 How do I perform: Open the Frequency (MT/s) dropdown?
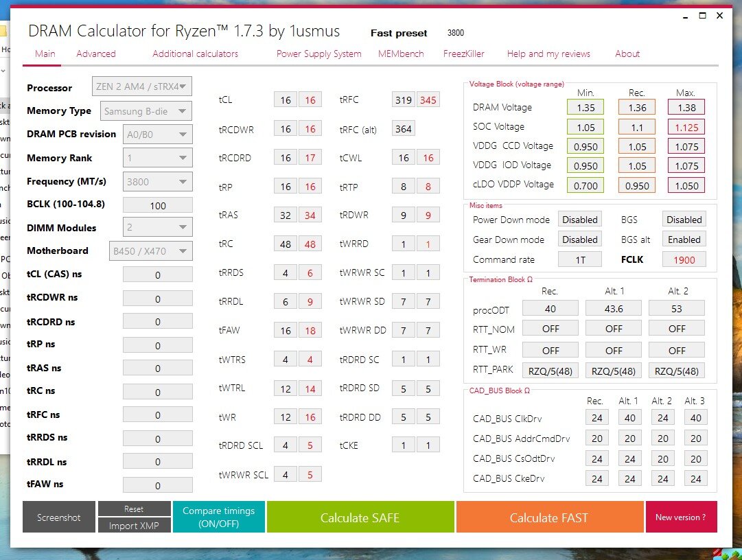pyautogui.click(x=158, y=182)
